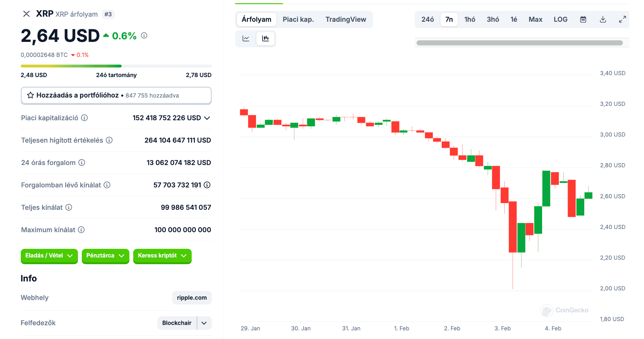Expand chart to fullscreen

[622, 20]
